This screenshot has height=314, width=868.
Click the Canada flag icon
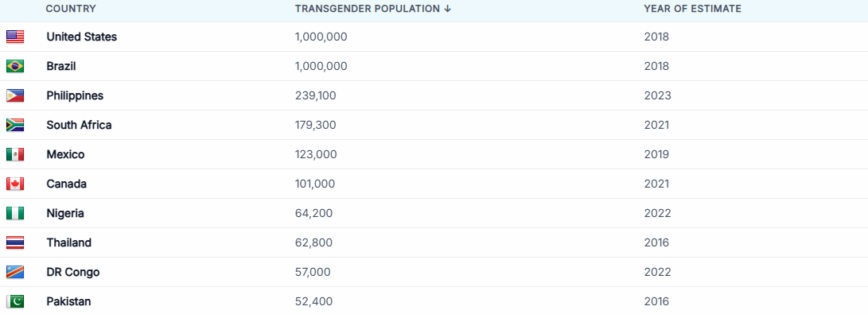click(x=15, y=184)
